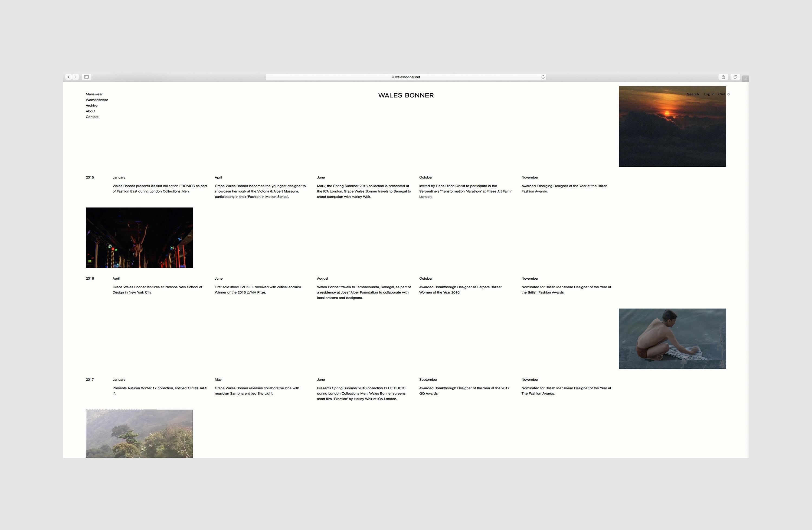The image size is (812, 530).
Task: Click the dark nightclub acrobat image
Action: (x=139, y=237)
